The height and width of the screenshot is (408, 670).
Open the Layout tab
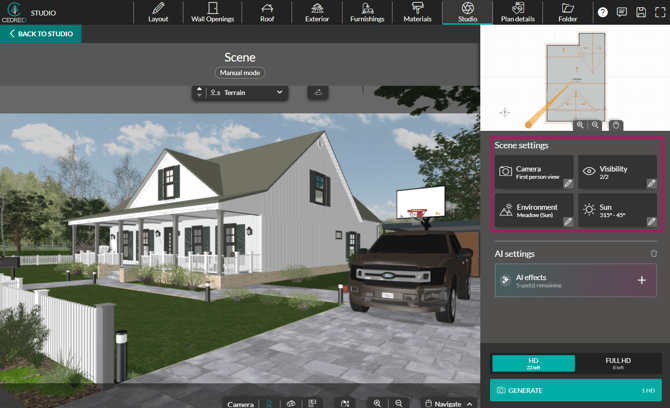pos(158,12)
